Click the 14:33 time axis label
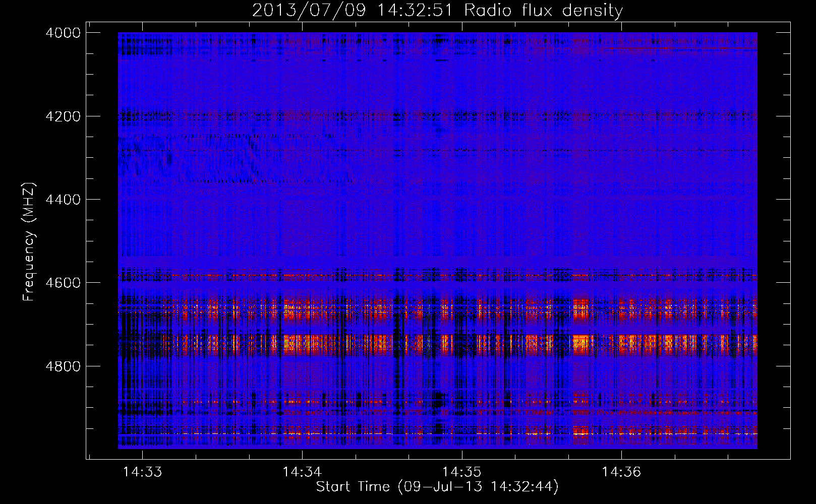 pos(143,472)
